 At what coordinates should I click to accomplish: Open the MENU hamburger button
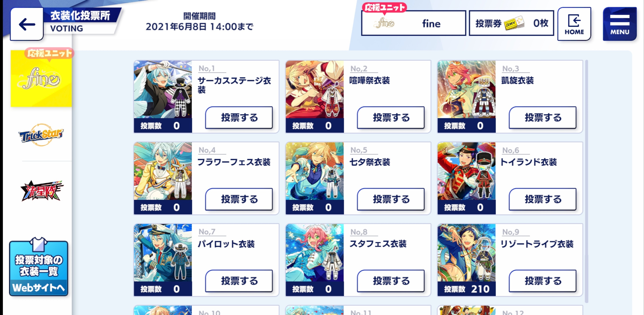point(619,24)
